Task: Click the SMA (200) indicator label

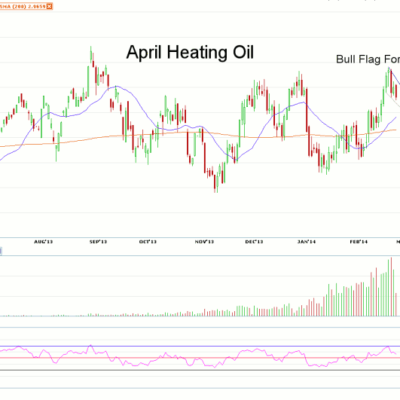Action: (x=23, y=6)
